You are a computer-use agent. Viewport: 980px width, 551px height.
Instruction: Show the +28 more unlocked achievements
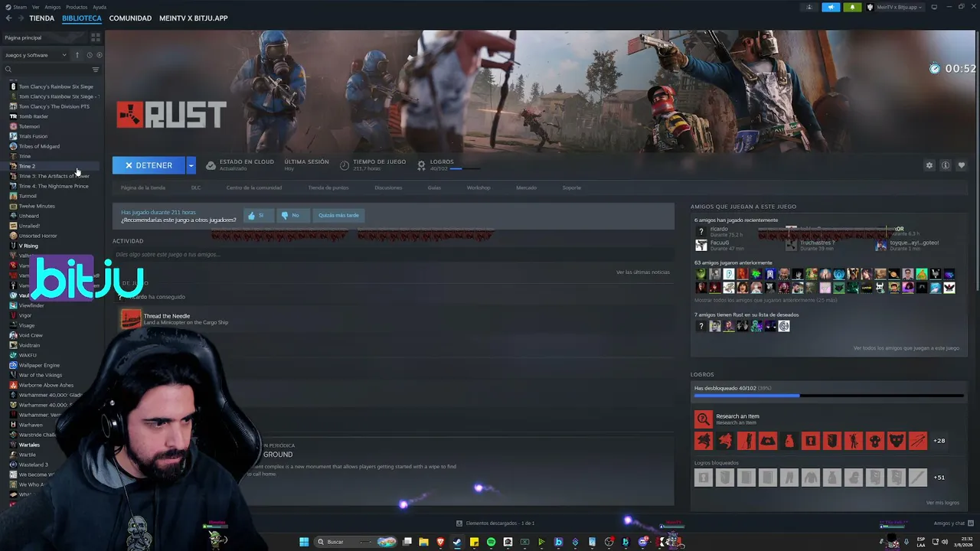[939, 441]
